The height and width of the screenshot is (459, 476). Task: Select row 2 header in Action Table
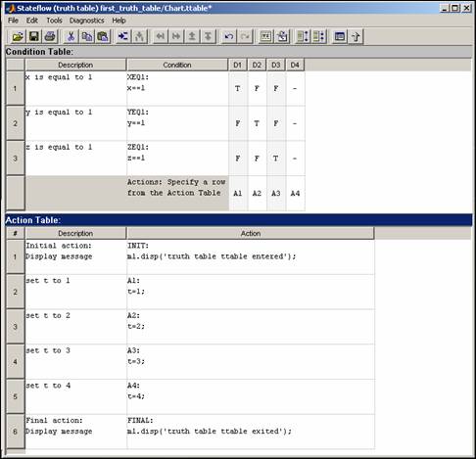pyautogui.click(x=16, y=292)
